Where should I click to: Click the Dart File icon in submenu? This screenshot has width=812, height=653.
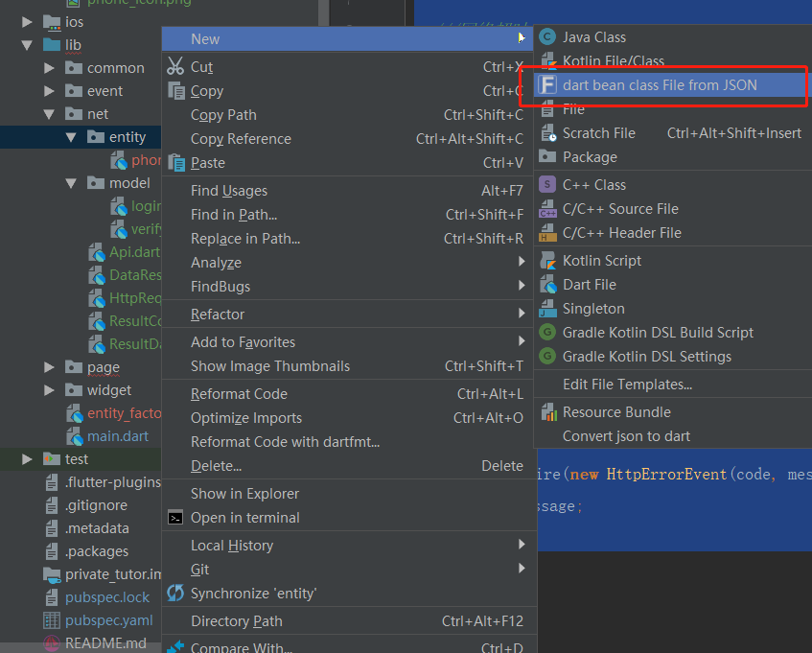coord(548,284)
